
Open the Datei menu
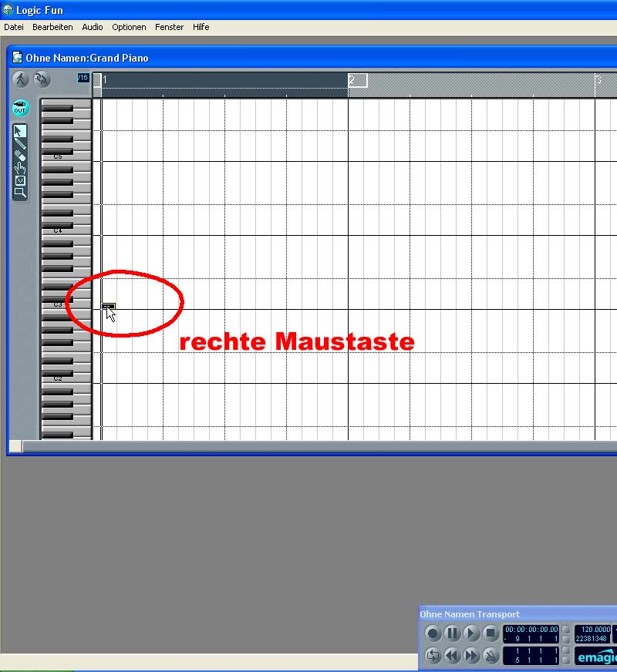pos(14,27)
